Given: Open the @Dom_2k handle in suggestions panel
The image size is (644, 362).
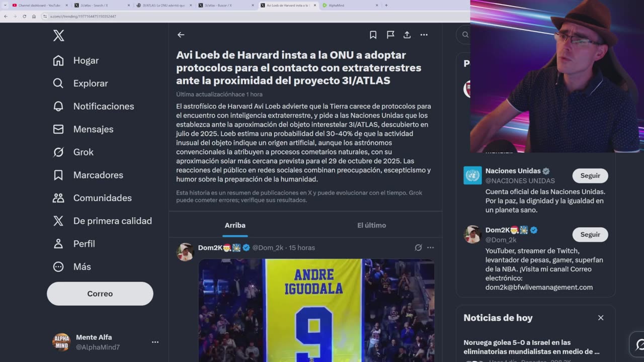Looking at the screenshot, I should pos(501,239).
